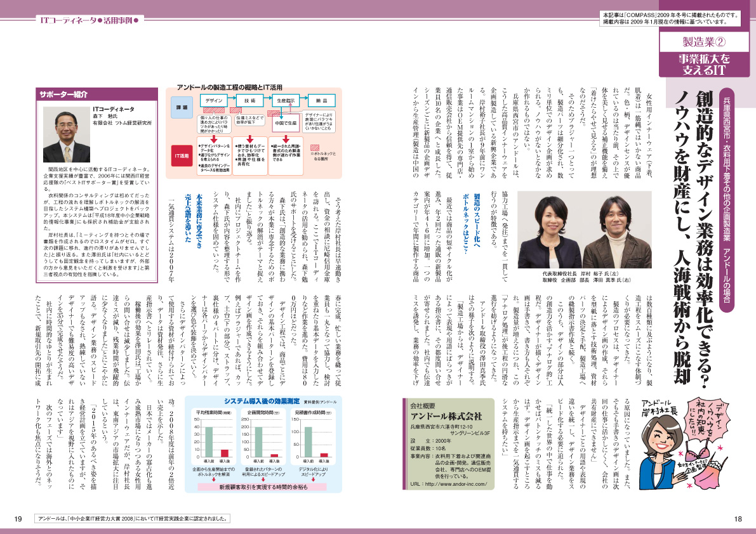Screen dimensions: 756x534
Task: Click the "ボトルネックとなる箇所" legend entry
Action: (x=324, y=153)
